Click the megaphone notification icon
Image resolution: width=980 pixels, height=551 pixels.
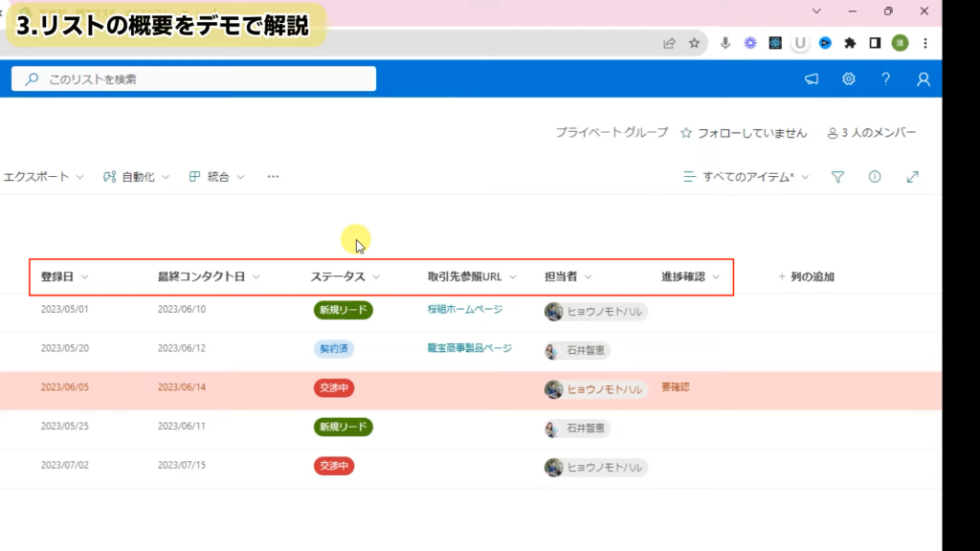812,79
